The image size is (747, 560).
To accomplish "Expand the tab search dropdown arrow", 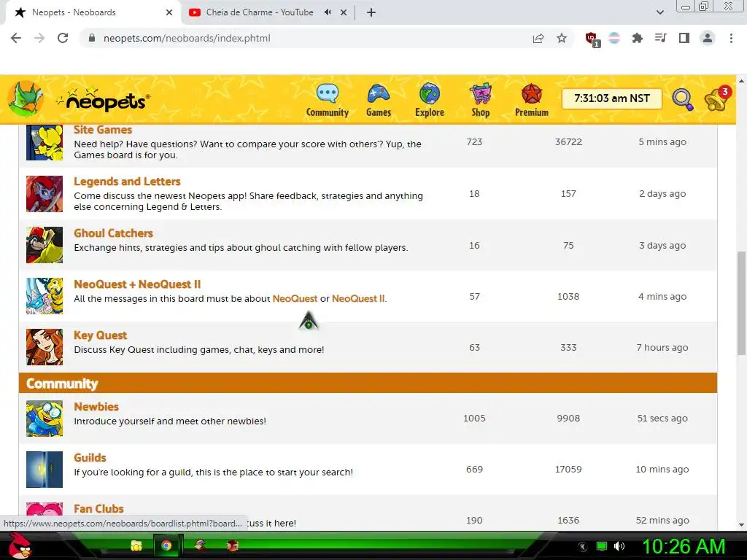I will pyautogui.click(x=659, y=12).
